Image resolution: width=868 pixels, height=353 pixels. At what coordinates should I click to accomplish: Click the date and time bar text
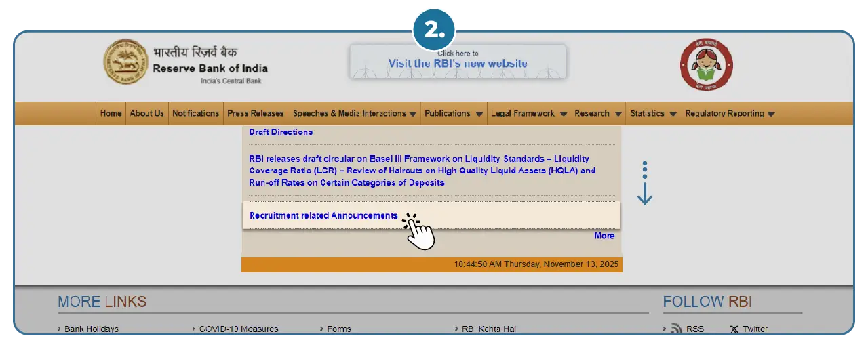(536, 265)
